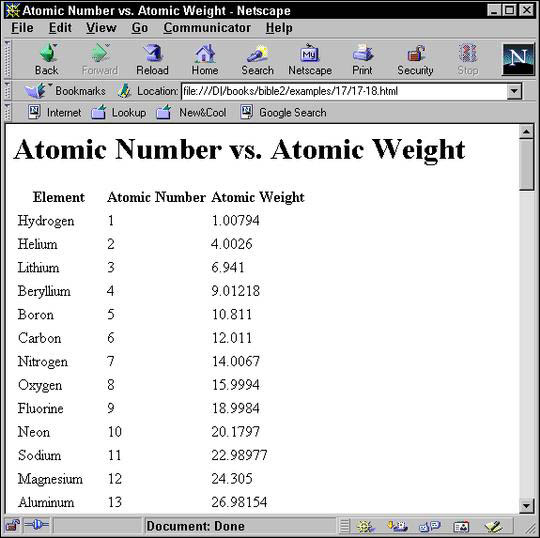Click the Netscape N logo
This screenshot has height=538, width=540.
pyautogui.click(x=518, y=59)
